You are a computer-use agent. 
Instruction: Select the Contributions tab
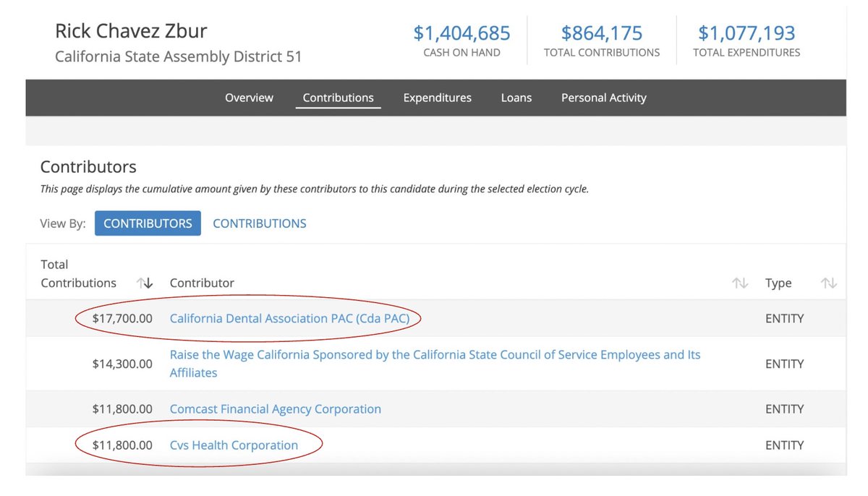[338, 98]
